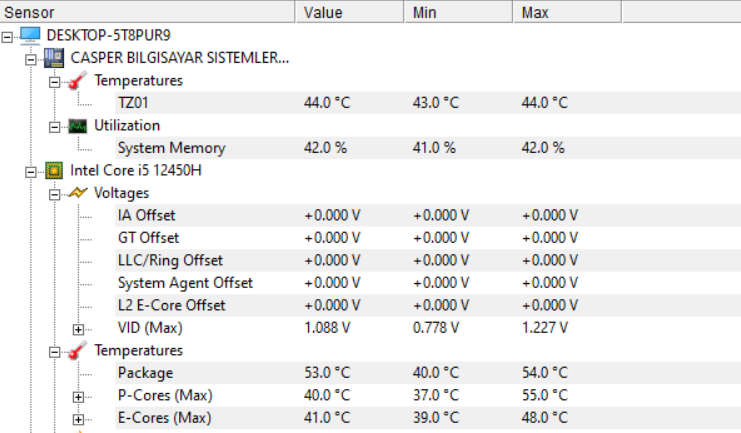
Task: Click the Voltages lightning icon
Action: point(77,193)
